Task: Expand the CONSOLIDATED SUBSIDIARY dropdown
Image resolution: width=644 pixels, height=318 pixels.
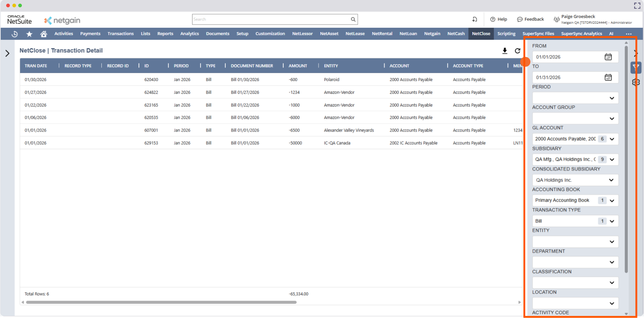Action: [x=611, y=180]
